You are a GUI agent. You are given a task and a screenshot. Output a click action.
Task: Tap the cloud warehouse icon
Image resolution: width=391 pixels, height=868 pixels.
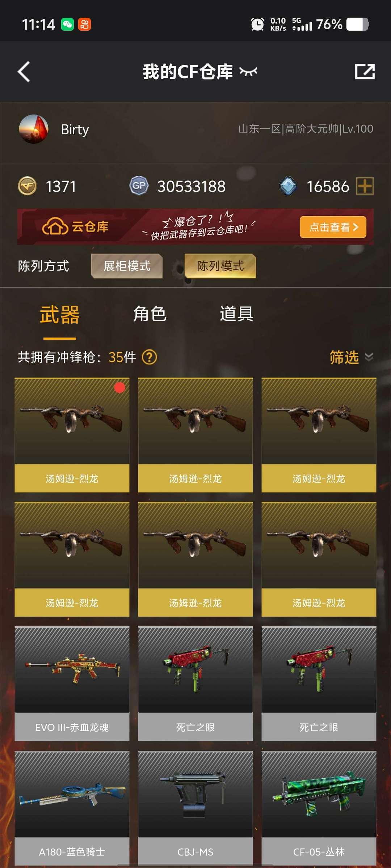[55, 227]
